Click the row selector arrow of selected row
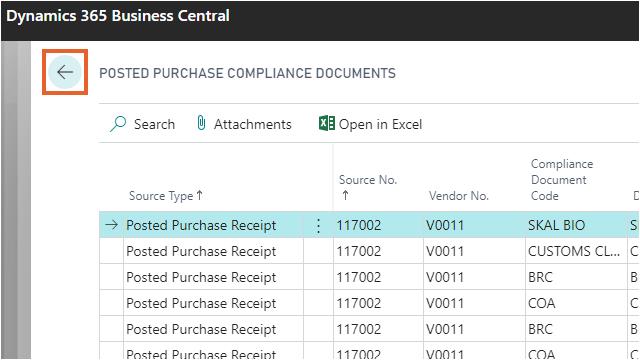 click(111, 224)
